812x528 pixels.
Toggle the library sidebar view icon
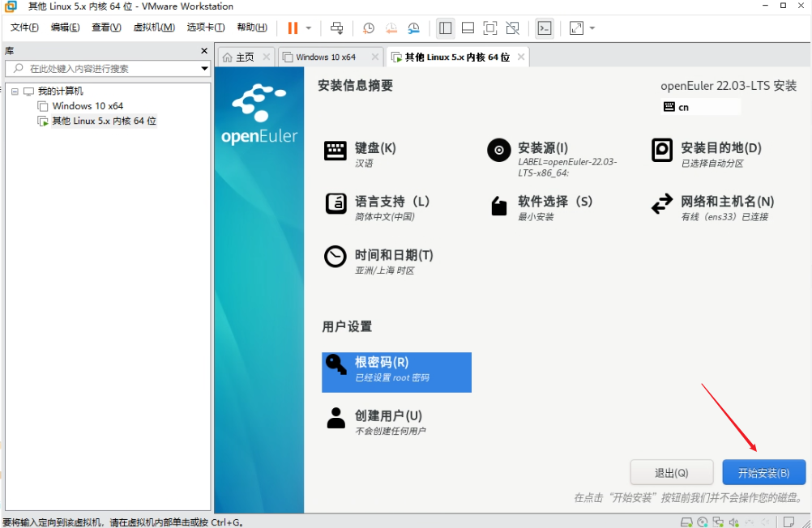446,28
